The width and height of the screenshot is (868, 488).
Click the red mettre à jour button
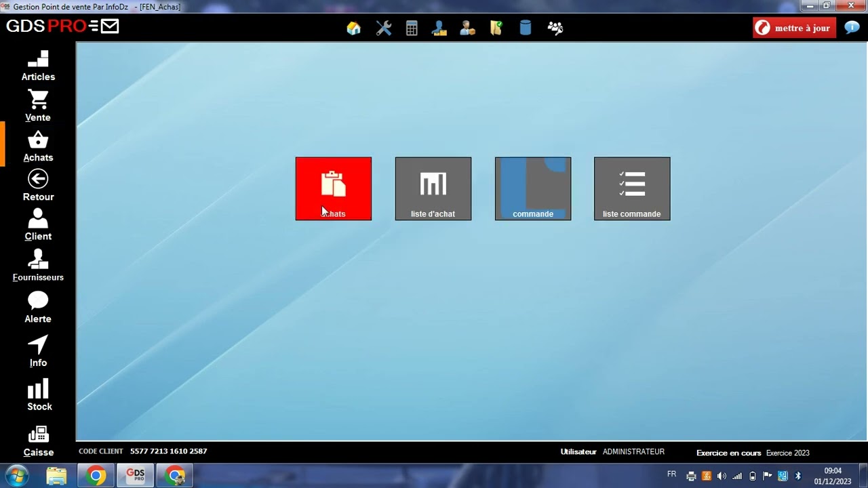[794, 28]
